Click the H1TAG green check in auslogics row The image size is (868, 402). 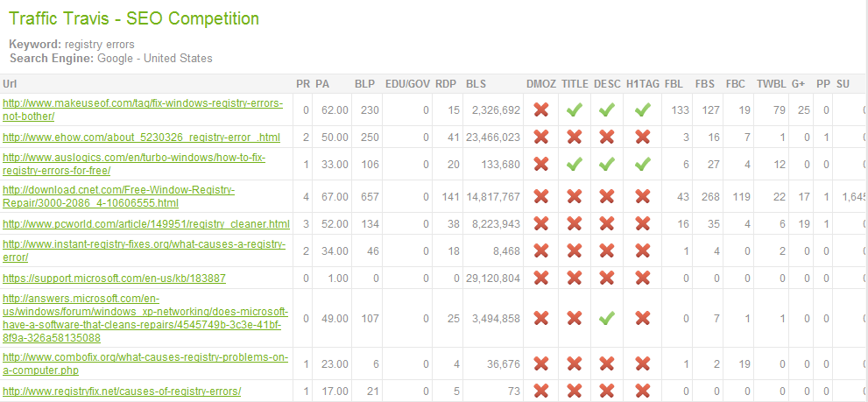click(x=642, y=164)
